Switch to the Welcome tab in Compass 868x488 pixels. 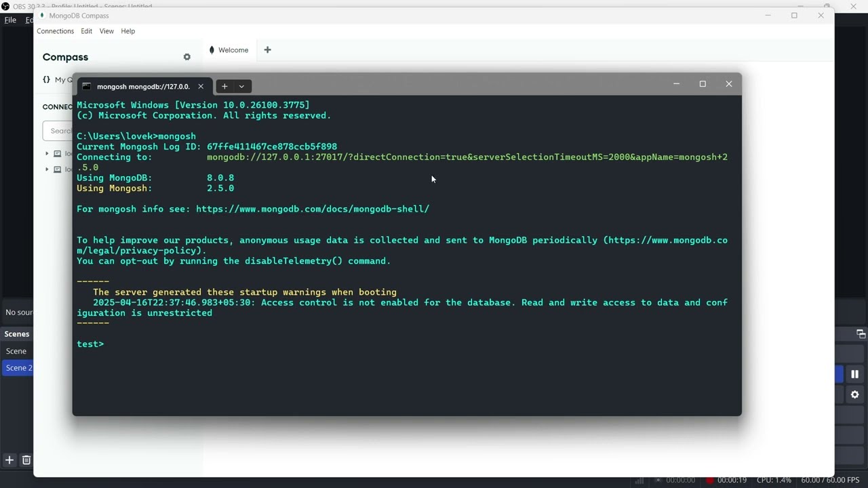pyautogui.click(x=229, y=50)
